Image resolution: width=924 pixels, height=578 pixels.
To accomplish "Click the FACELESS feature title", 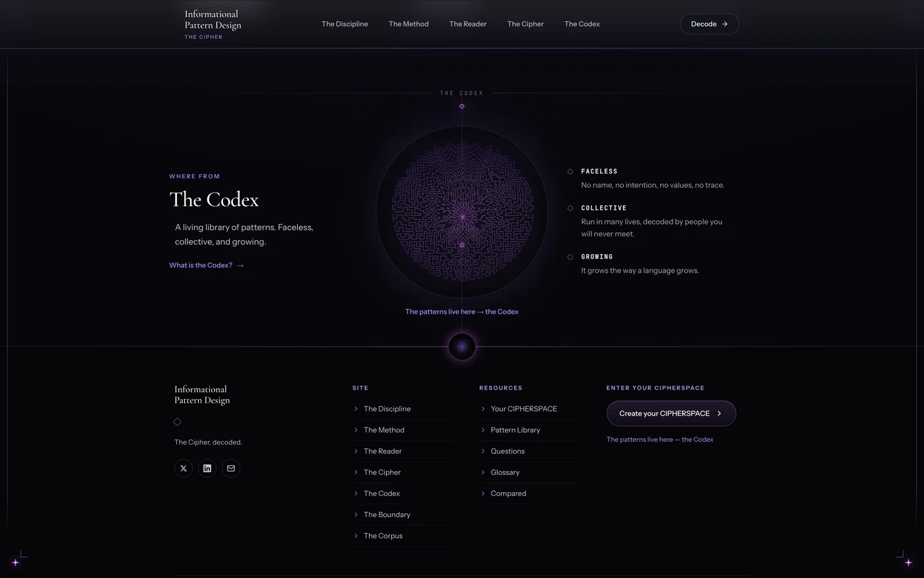I will [x=599, y=172].
